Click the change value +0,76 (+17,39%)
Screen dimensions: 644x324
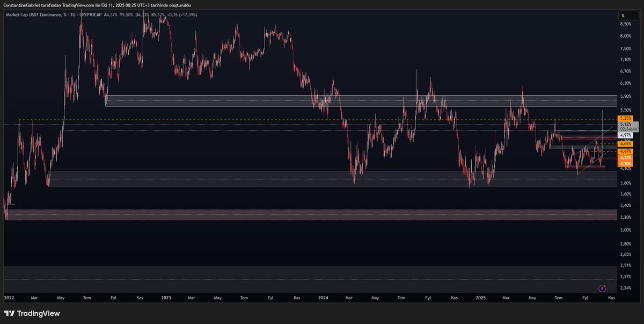(x=181, y=15)
